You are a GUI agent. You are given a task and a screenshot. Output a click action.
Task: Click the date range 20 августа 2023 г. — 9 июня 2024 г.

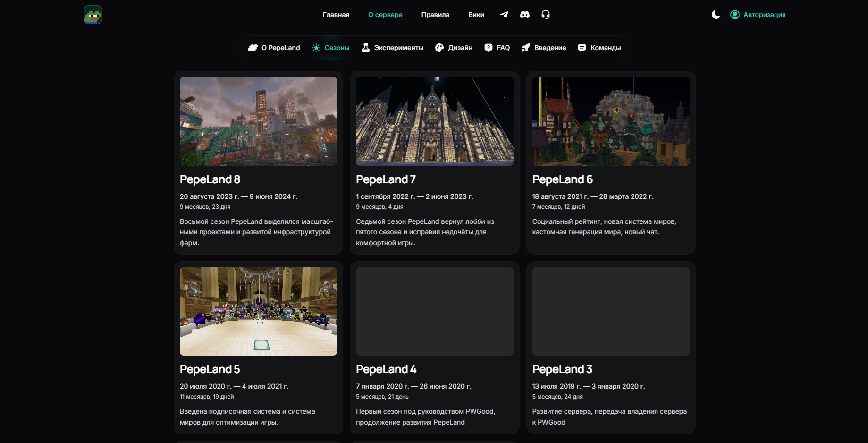[x=238, y=196]
